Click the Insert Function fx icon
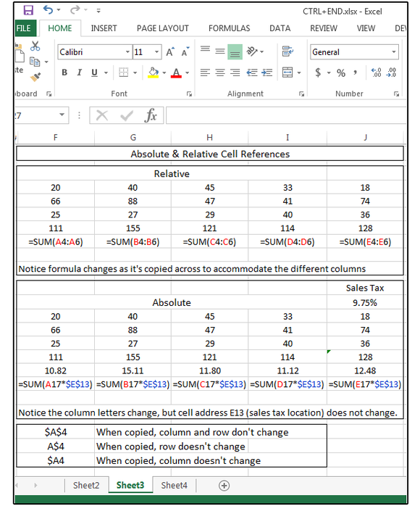 [x=151, y=115]
